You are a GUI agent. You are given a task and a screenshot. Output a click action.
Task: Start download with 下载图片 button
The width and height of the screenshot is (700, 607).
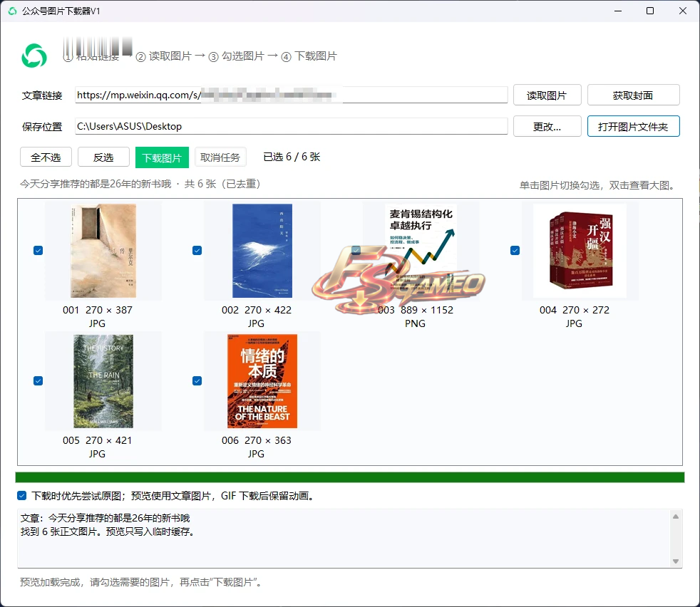click(x=162, y=157)
